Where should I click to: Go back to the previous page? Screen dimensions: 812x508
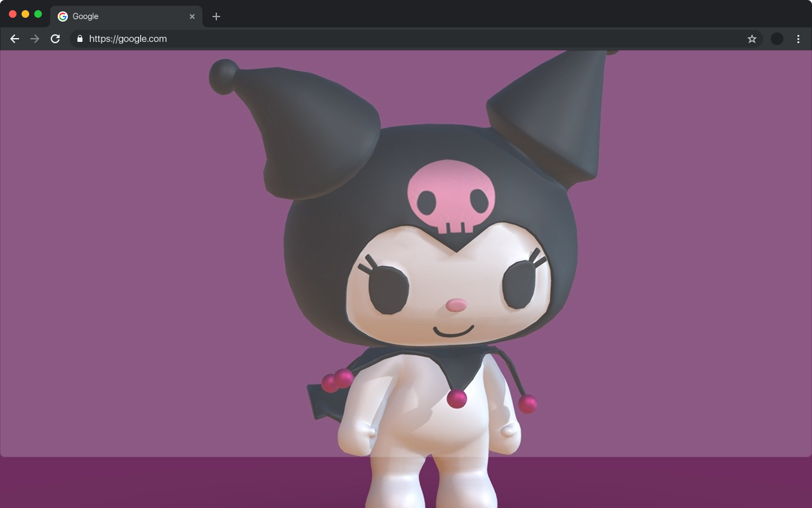pyautogui.click(x=15, y=39)
